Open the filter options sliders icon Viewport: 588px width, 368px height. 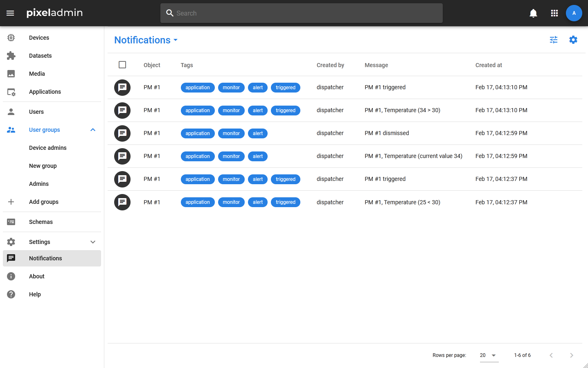pyautogui.click(x=554, y=40)
